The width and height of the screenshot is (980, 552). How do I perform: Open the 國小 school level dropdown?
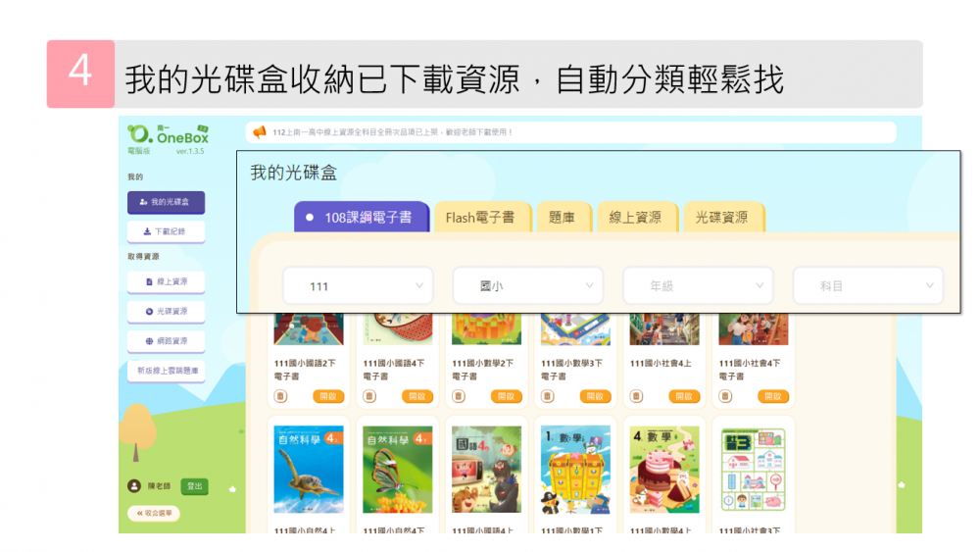coord(527,286)
